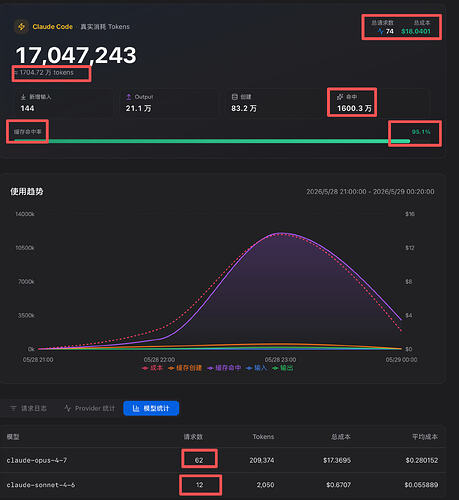Screen dimensions: 459x500
Task: Click the total requests value 74
Action: 390,31
